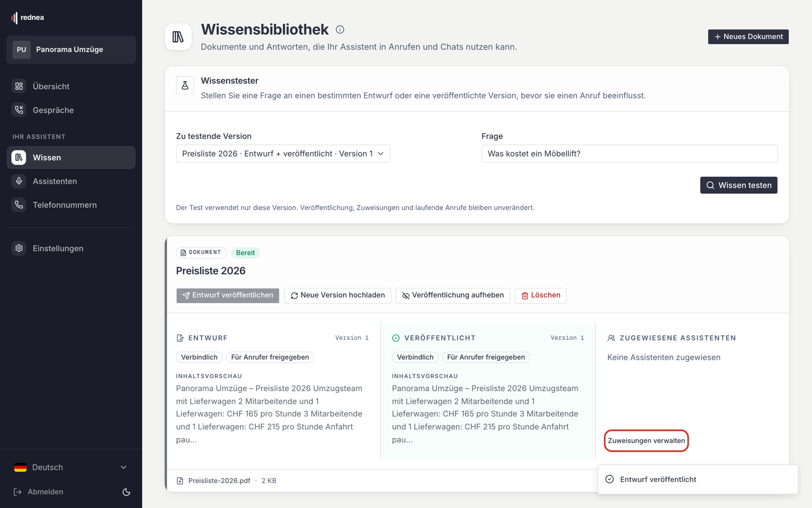Open Übersicht in the sidebar
The height and width of the screenshot is (508, 812).
click(71, 86)
